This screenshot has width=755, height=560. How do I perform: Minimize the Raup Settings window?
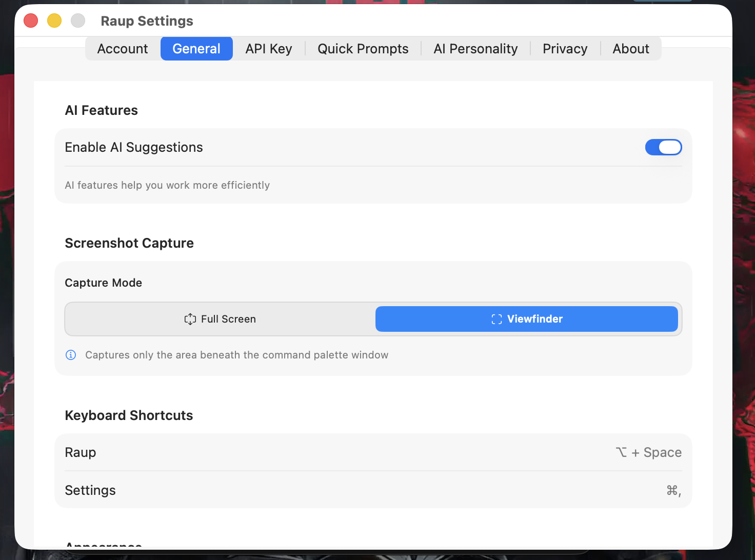point(54,21)
